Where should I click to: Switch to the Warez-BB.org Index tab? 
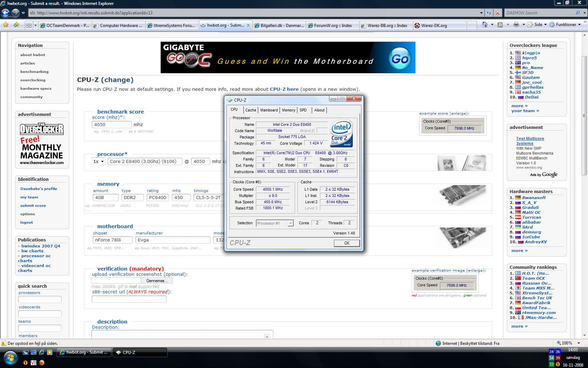pos(386,25)
